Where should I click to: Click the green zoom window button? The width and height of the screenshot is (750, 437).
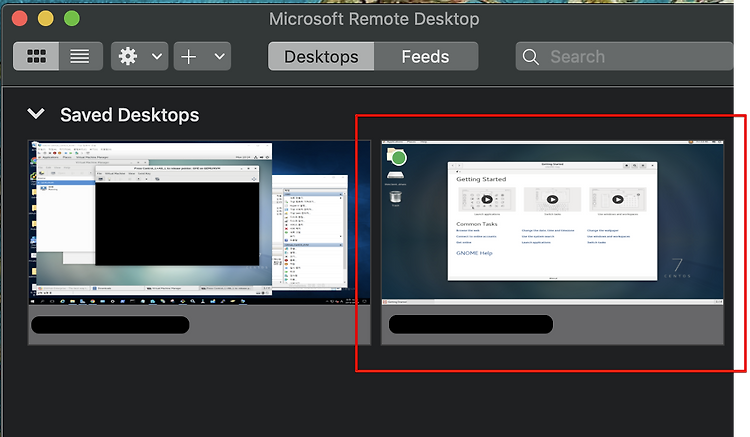(72, 19)
